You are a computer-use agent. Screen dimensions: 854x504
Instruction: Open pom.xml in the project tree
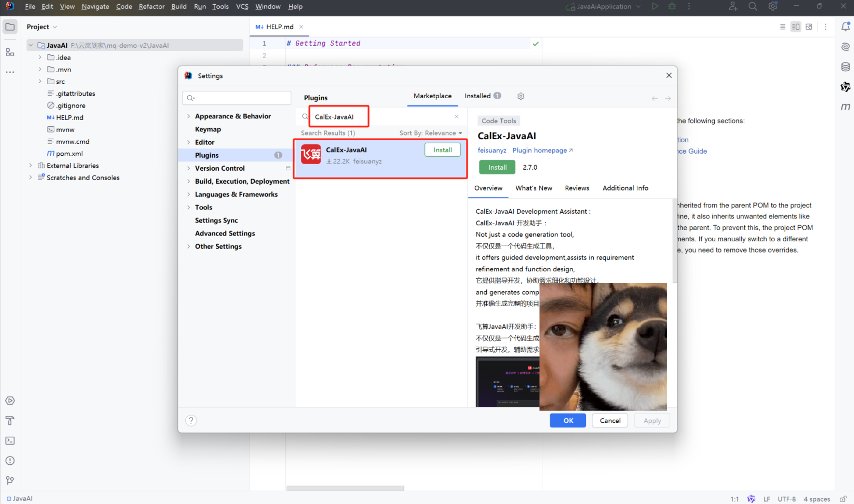pyautogui.click(x=69, y=153)
